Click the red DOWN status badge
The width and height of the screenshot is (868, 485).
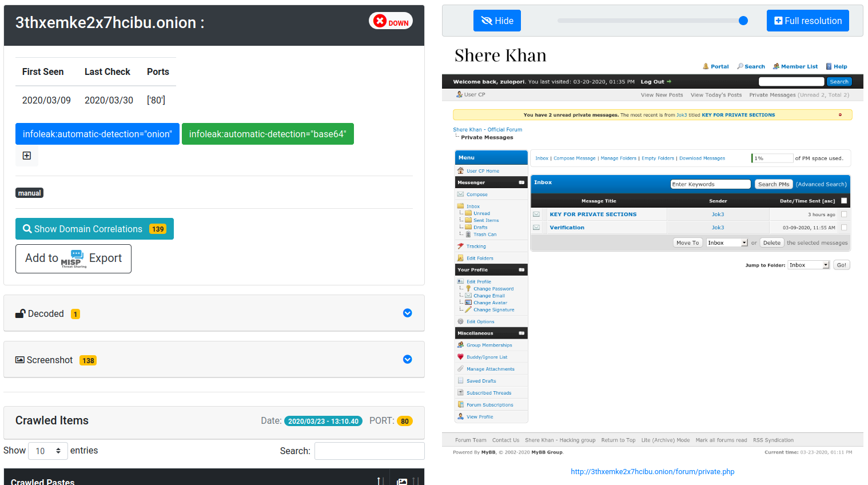[x=391, y=21]
